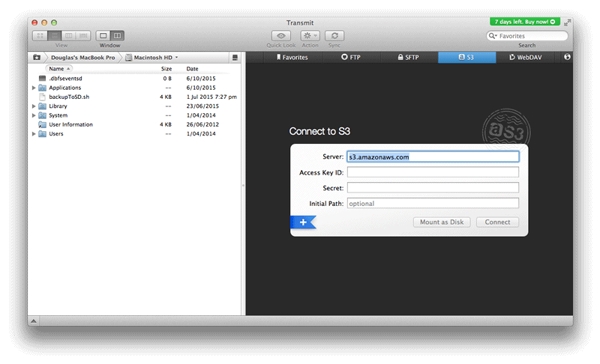Click date 1 Jul 2015 7:27 pm

[x=211, y=97]
